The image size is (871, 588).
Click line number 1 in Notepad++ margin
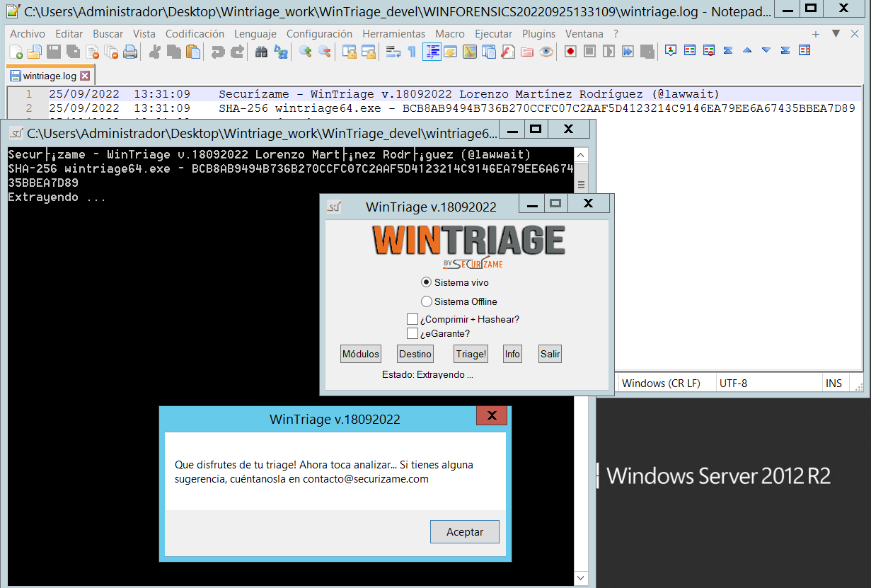tap(28, 94)
